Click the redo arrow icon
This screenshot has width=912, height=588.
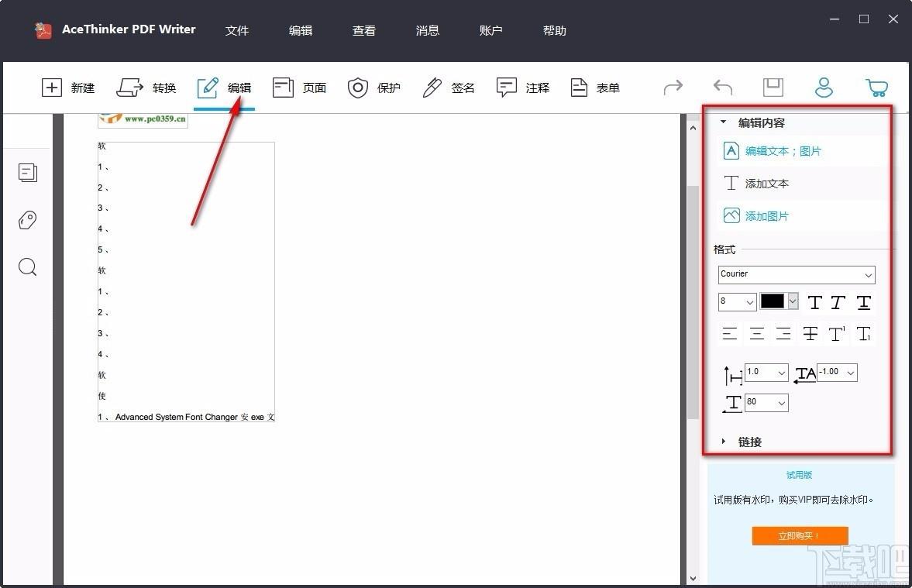(x=673, y=88)
